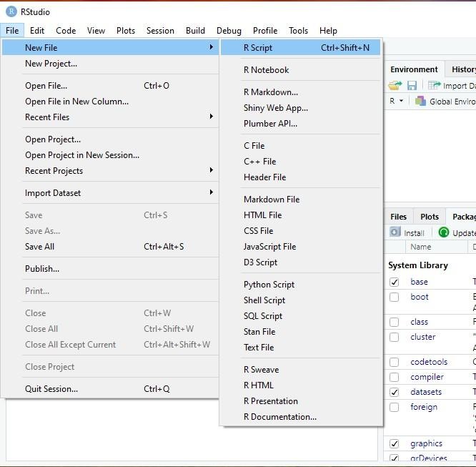This screenshot has height=467, width=476.
Task: Uncheck the datasets package checkbox
Action: [394, 392]
